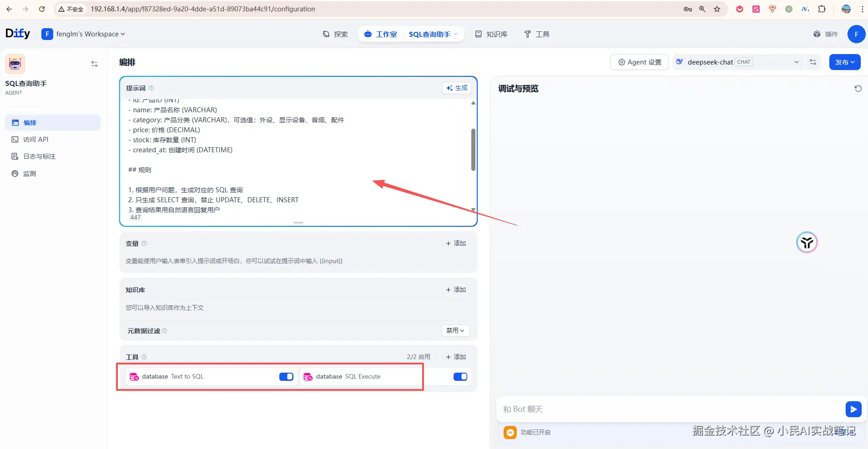Click the 447 character count

(136, 218)
